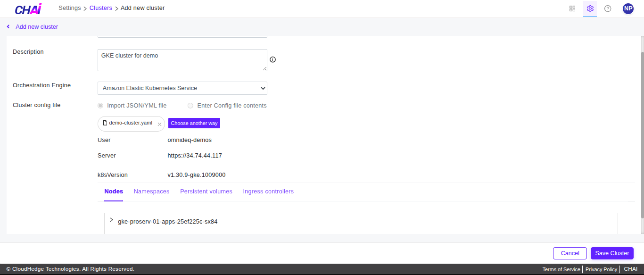The image size is (644, 275).
Task: Click the vertical page scrollbar
Action: pos(642,127)
